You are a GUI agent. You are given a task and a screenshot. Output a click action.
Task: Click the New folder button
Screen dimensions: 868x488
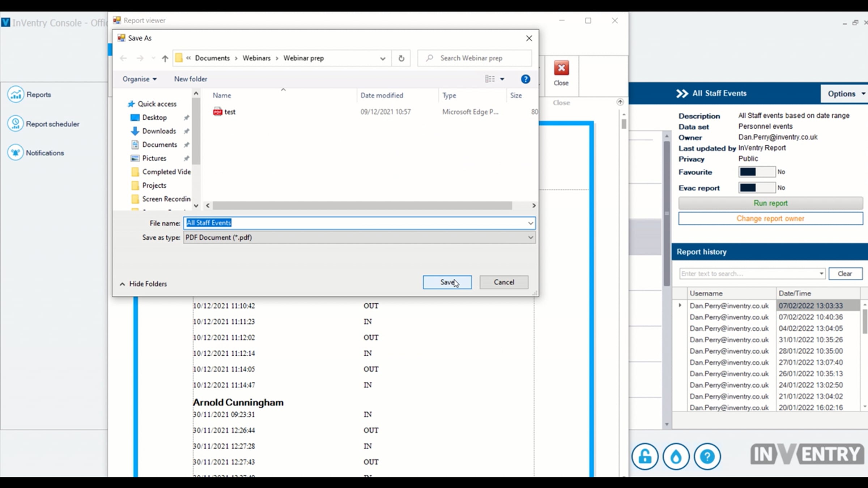pos(191,79)
